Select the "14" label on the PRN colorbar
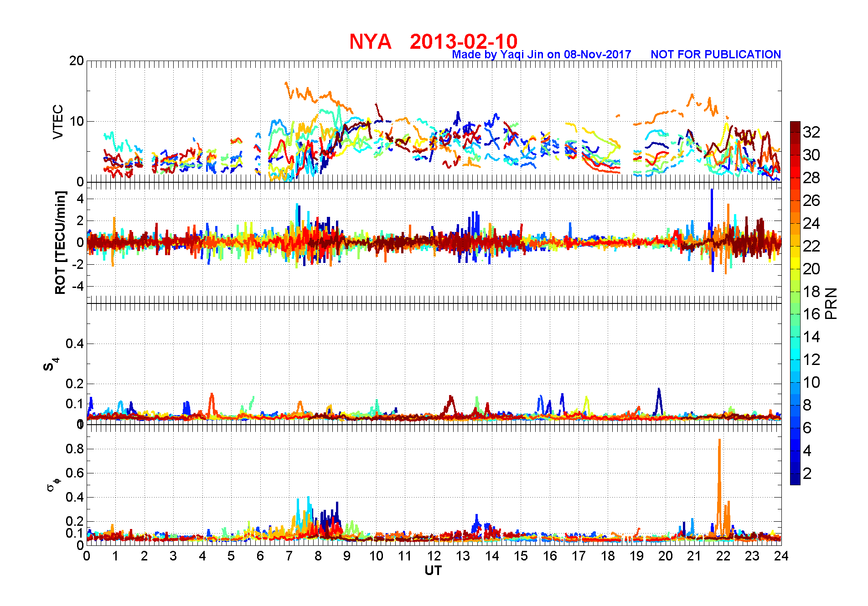Viewport: 868px width, 606px height. point(811,337)
